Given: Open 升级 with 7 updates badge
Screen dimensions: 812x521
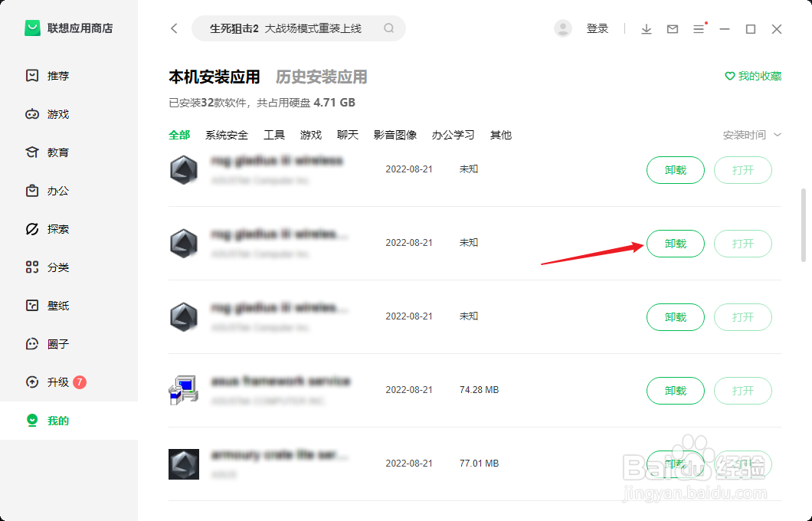Looking at the screenshot, I should (x=55, y=382).
